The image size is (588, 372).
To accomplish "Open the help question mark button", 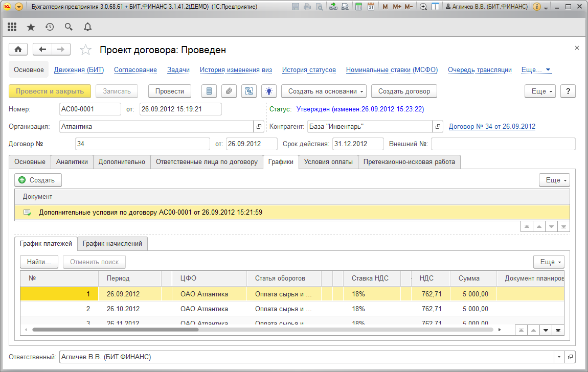I will tap(568, 91).
